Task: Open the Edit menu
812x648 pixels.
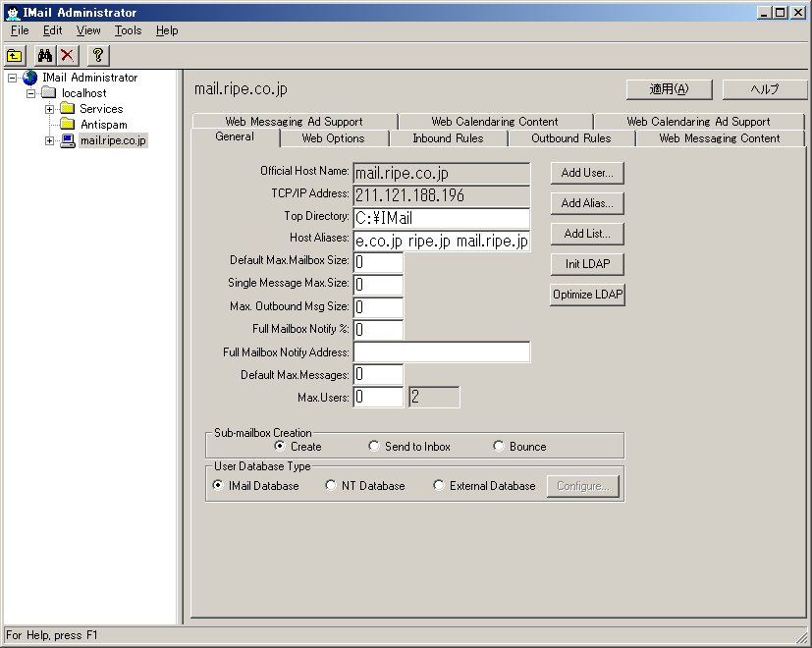Action: point(52,30)
